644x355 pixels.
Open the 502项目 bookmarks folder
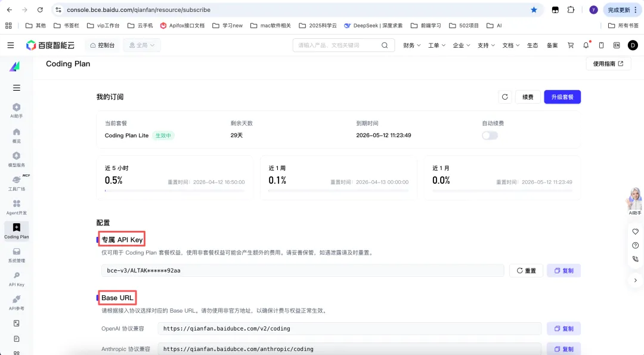tap(464, 26)
